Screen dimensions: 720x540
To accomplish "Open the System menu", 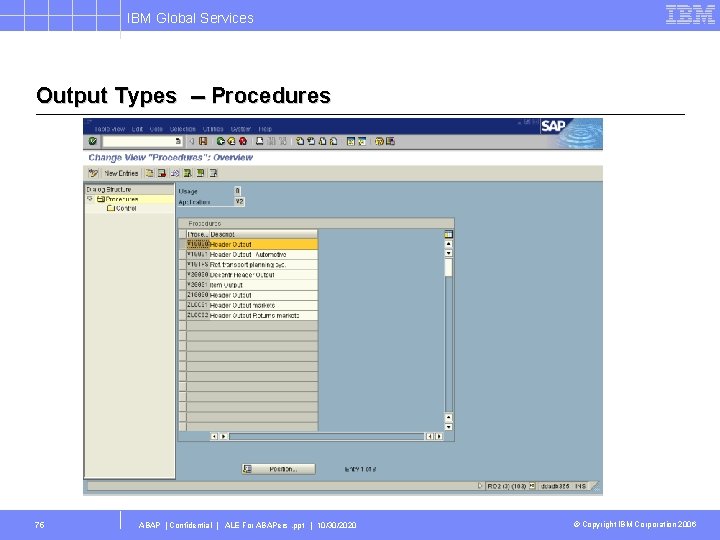I will [x=241, y=129].
